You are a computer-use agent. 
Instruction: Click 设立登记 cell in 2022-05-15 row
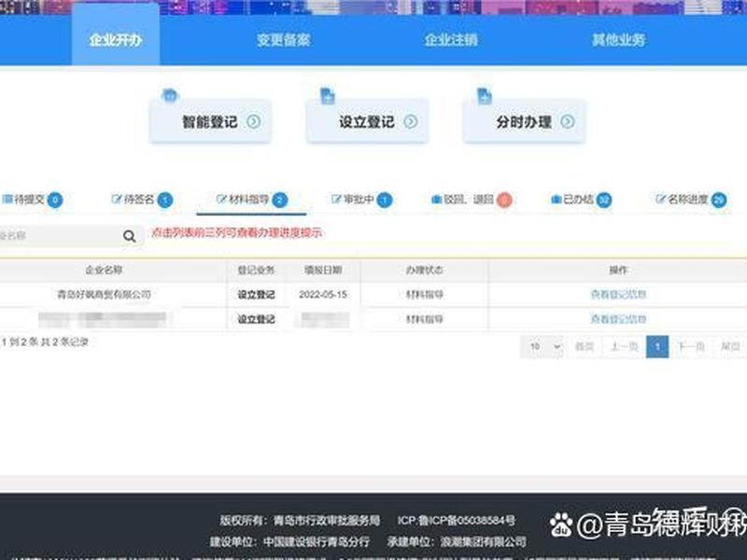tap(256, 294)
